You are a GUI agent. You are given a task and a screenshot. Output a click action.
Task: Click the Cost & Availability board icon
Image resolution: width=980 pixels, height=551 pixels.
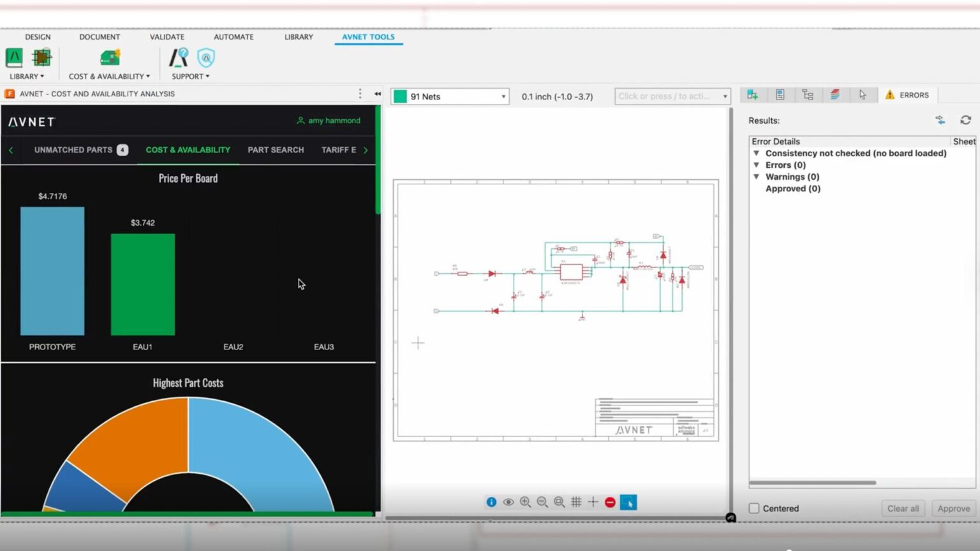pos(110,58)
